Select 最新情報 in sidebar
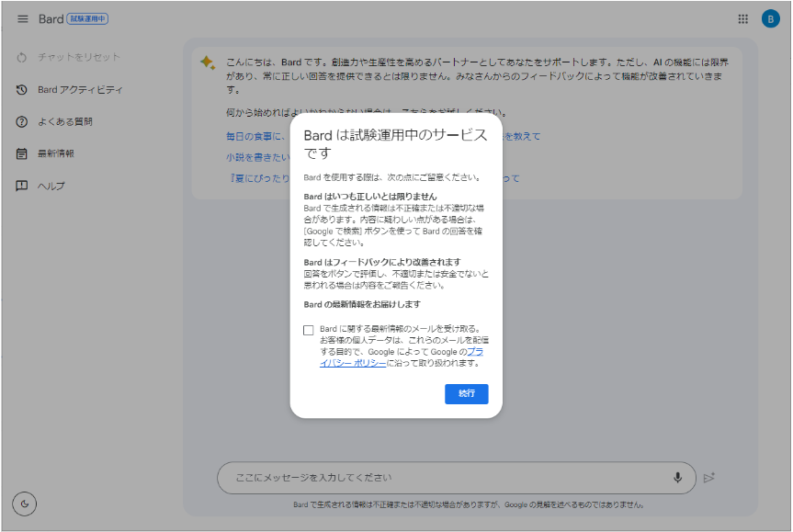This screenshot has height=532, width=793. [x=56, y=153]
